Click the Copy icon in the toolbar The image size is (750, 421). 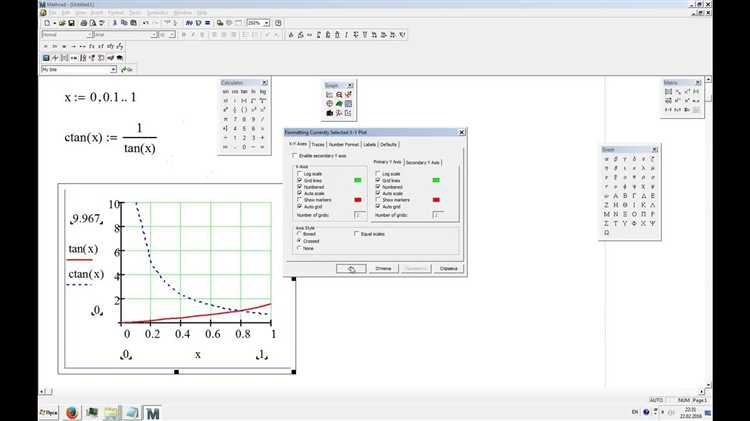click(x=124, y=23)
